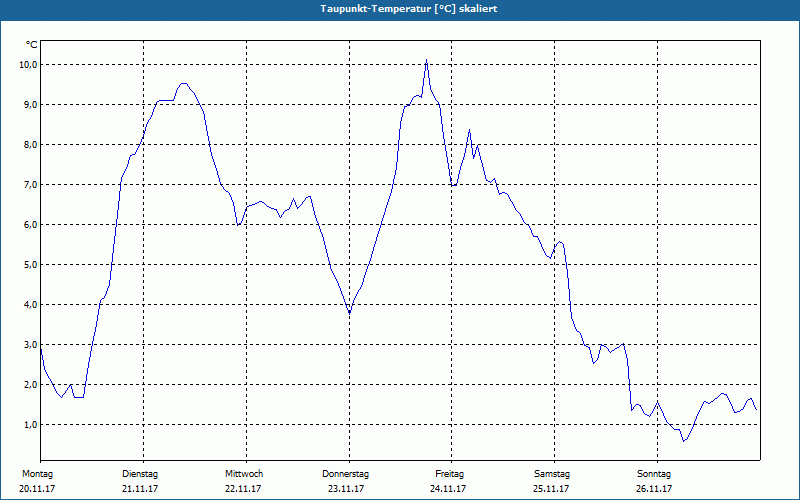Click the date 26.11.17
This screenshot has height=500, width=800.
654,489
